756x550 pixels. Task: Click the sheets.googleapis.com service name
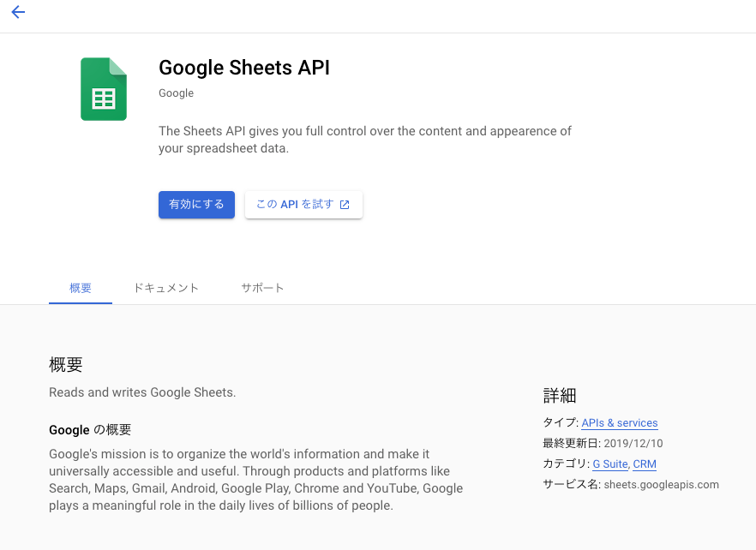661,484
